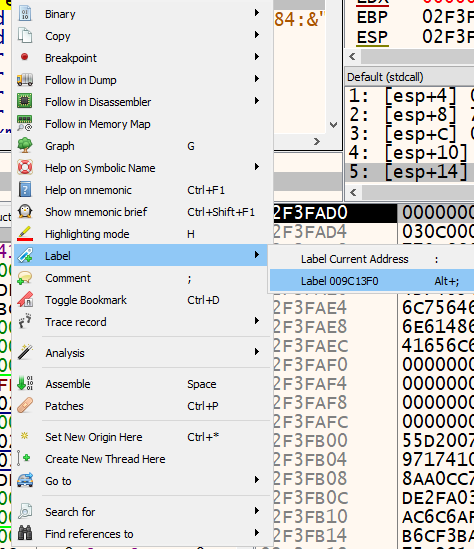Click the Copy pages icon

point(25,36)
